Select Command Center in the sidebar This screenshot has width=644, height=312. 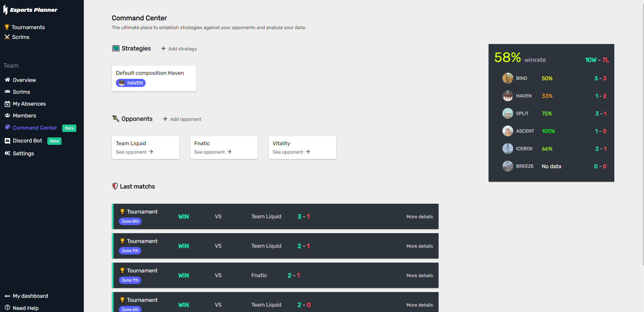click(x=35, y=128)
